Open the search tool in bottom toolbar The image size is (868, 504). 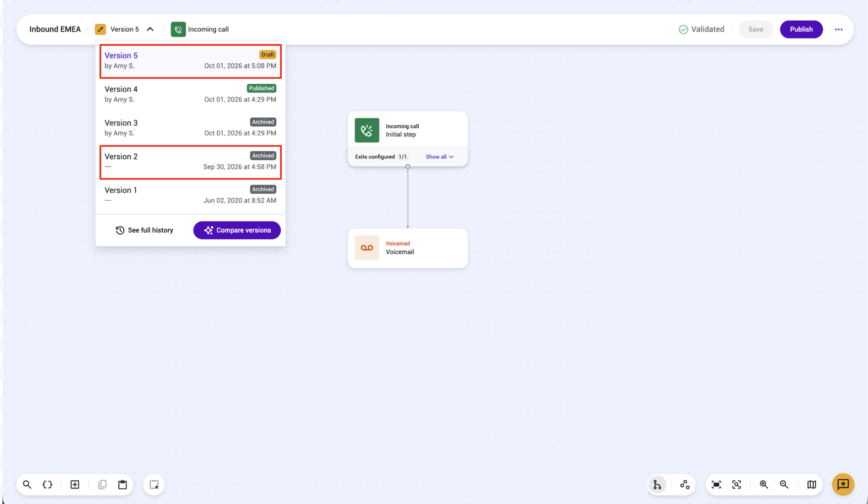tap(27, 484)
